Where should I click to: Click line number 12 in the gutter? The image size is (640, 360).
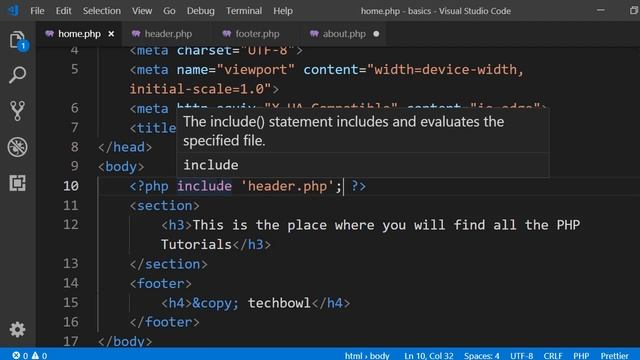[71, 225]
